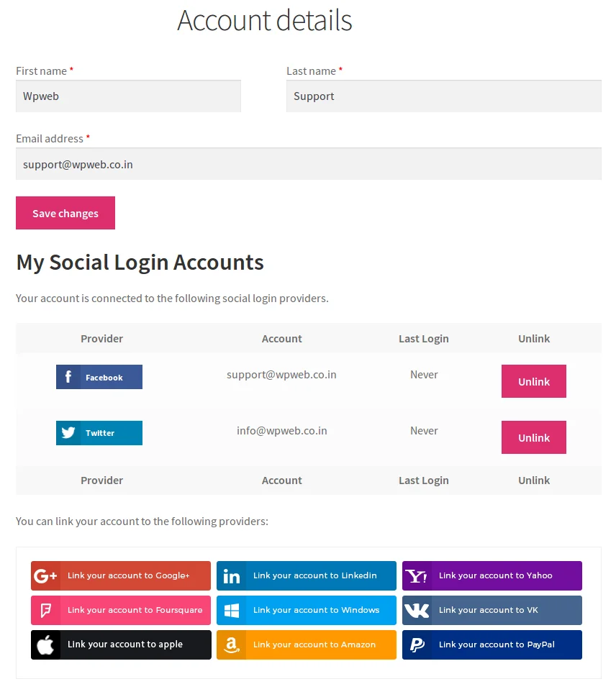616x697 pixels.
Task: Click the Last name input field
Action: point(443,96)
